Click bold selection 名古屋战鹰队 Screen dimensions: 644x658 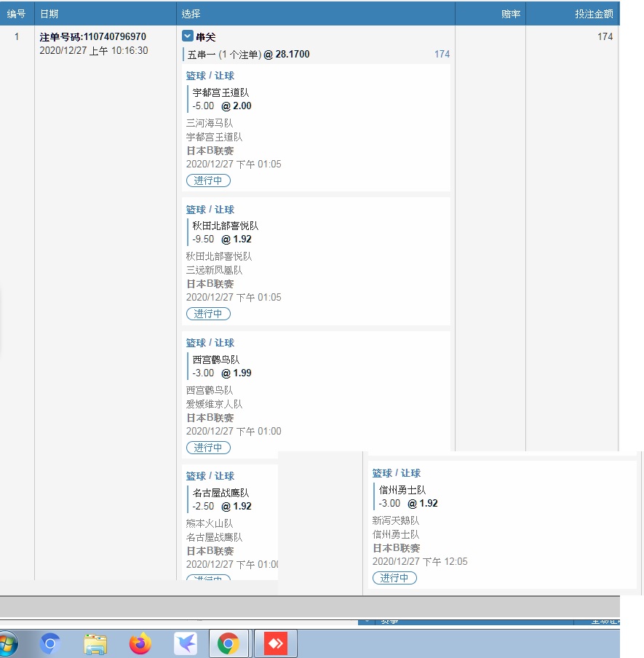tap(220, 493)
